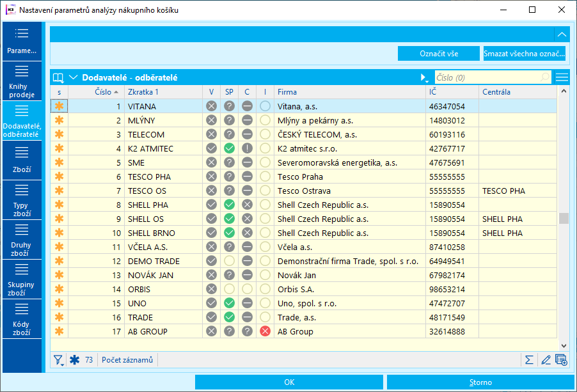Toggle the selection star for VITANA row
577x392 pixels.
pyautogui.click(x=59, y=106)
